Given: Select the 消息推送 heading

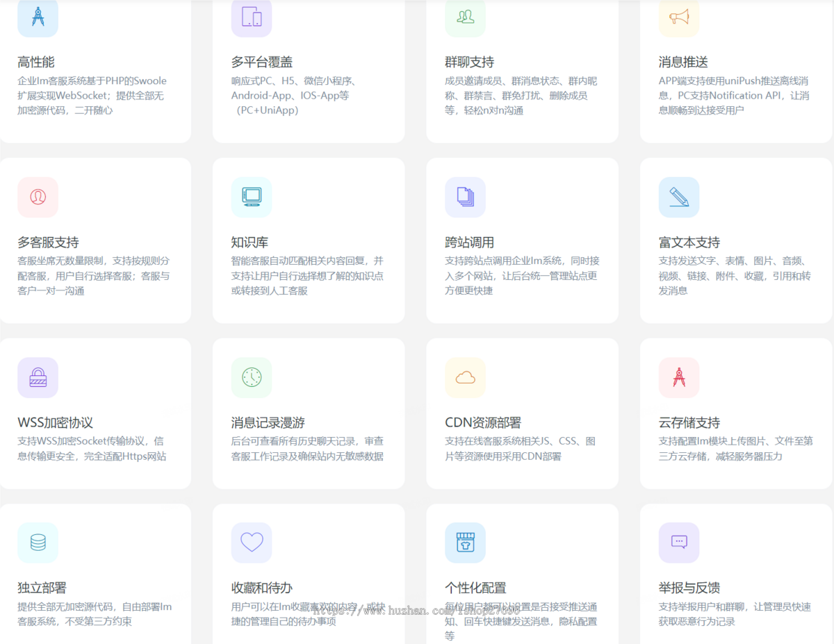Looking at the screenshot, I should [684, 62].
